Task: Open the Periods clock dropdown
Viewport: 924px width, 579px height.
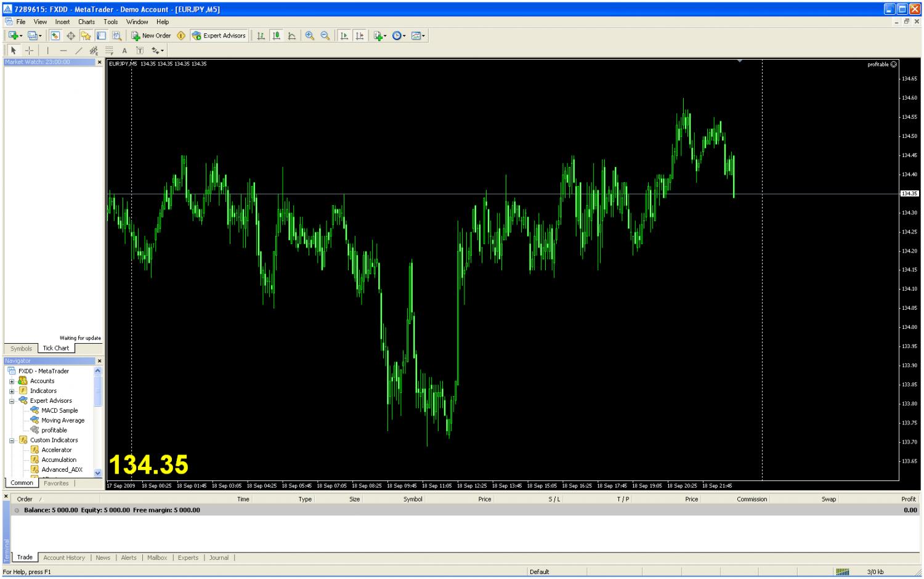Action: (399, 36)
